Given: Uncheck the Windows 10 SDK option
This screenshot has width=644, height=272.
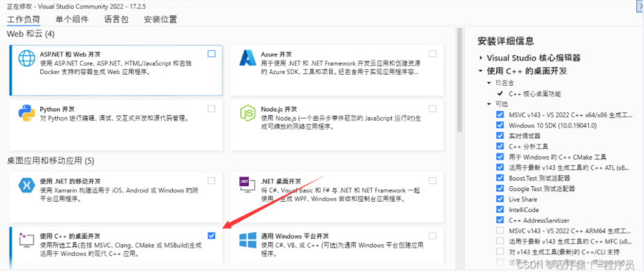Looking at the screenshot, I should point(500,125).
